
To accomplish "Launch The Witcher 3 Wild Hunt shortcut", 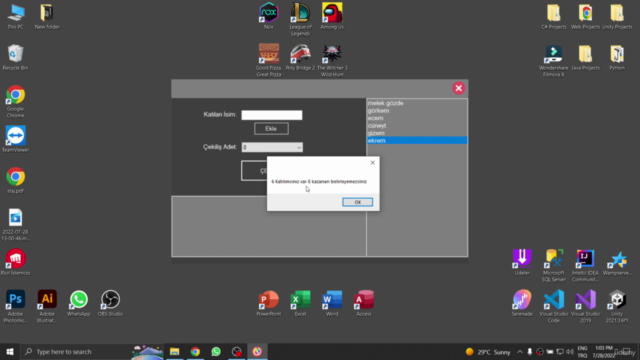I will click(x=332, y=60).
